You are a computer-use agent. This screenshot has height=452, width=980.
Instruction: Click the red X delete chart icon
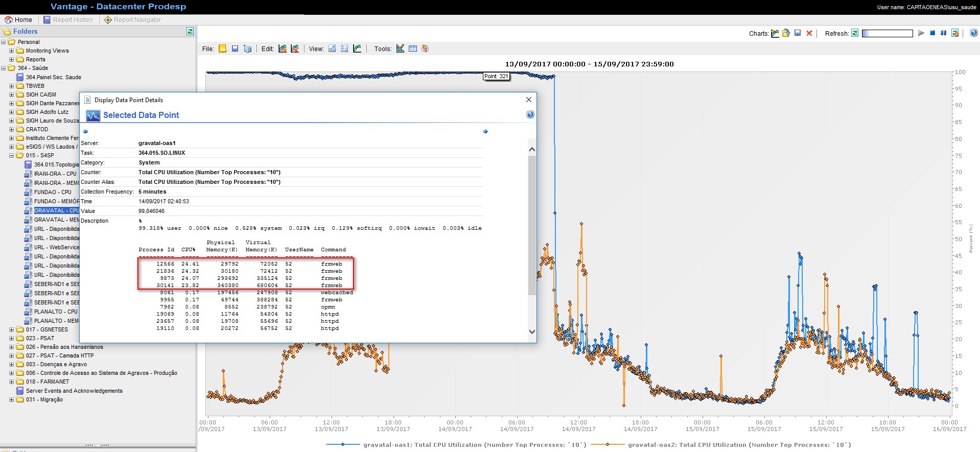(x=809, y=33)
